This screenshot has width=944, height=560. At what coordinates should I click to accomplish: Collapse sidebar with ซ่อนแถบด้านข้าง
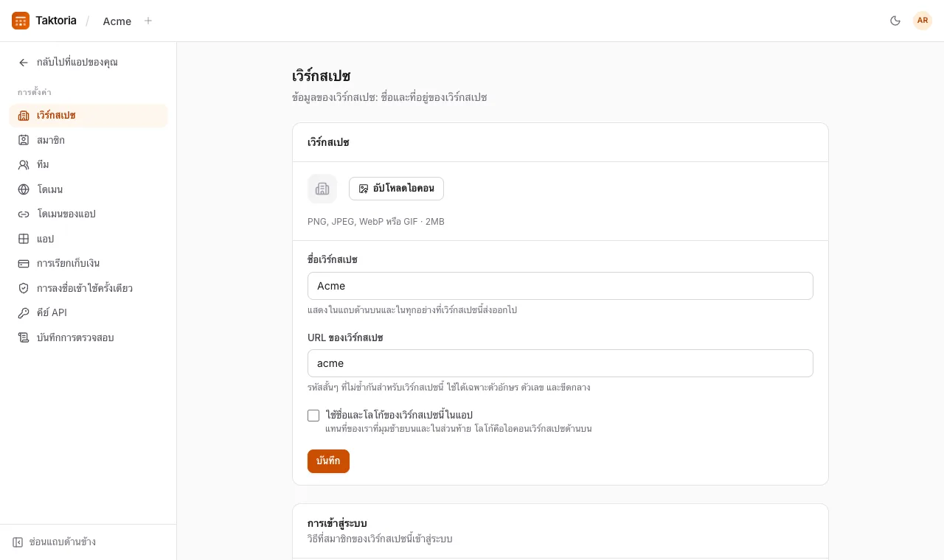point(54,542)
